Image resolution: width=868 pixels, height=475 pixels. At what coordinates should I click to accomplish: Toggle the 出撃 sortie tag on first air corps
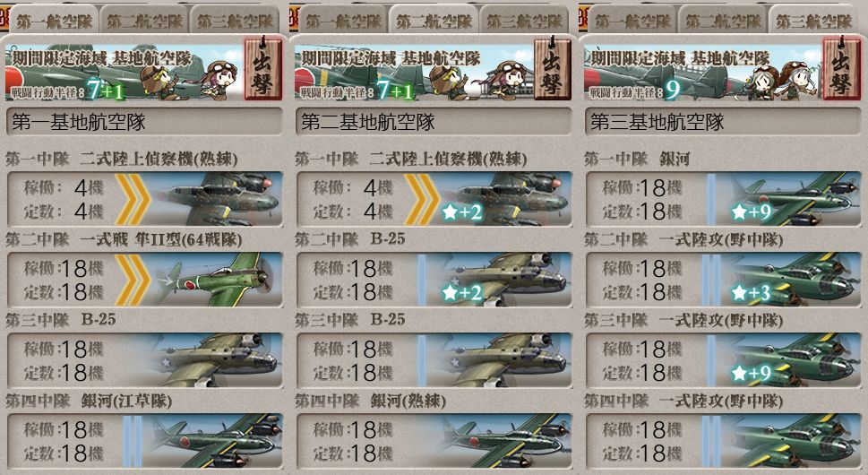click(263, 69)
